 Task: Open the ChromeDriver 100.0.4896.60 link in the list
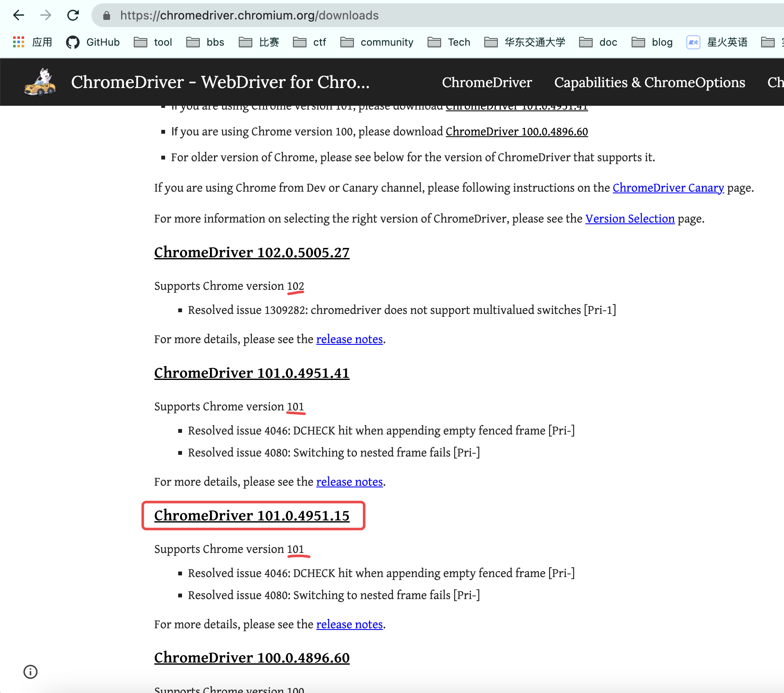coord(517,132)
